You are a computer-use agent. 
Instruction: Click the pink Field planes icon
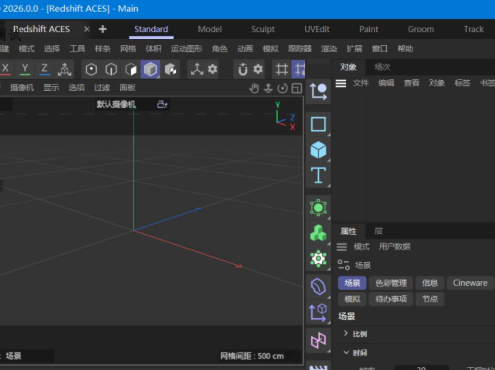pyautogui.click(x=318, y=340)
